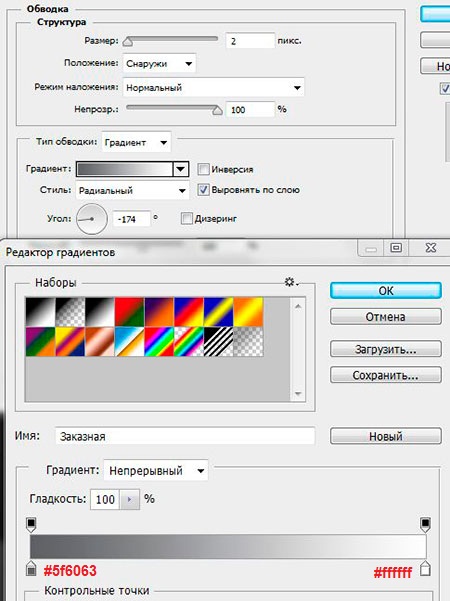Image resolution: width=450 pixels, height=601 pixels.
Task: Select the blue-red-yellow gradient preset
Action: [x=189, y=312]
